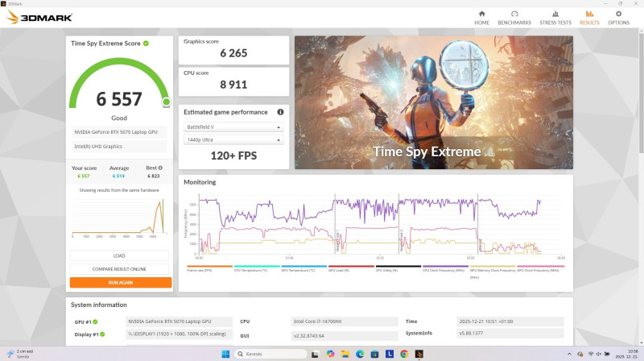Viewport: 644px width, 361px height.
Task: Click Average score value 6 514
Action: [118, 176]
